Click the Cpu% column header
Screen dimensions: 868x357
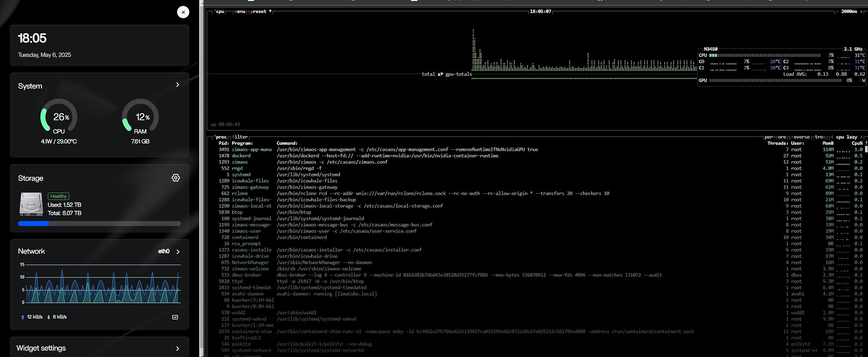857,143
